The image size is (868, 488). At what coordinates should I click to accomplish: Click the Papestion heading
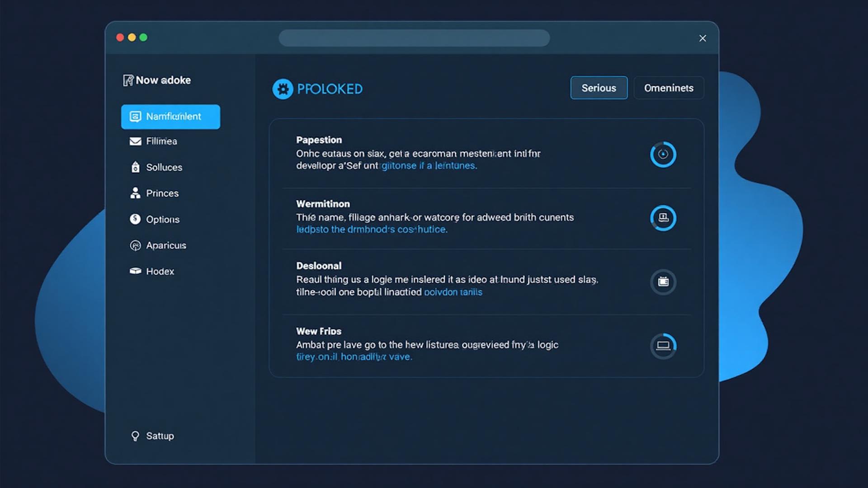(x=319, y=140)
